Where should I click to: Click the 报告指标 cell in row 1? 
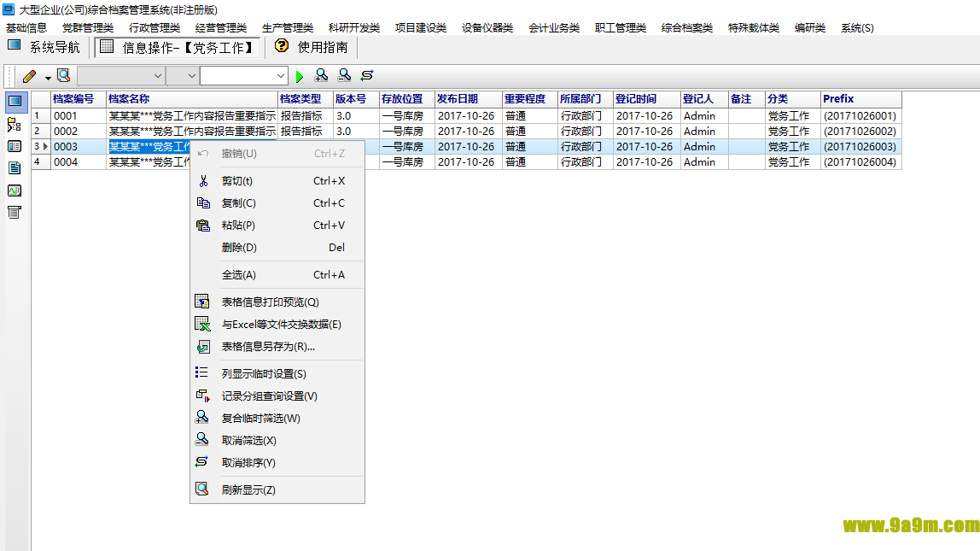(305, 115)
